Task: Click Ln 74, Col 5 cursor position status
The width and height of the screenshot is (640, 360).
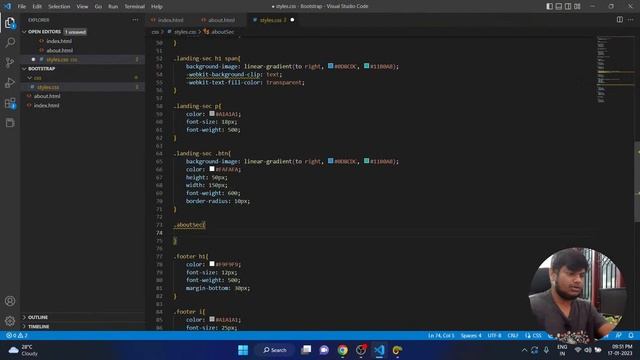Action: pos(441,336)
